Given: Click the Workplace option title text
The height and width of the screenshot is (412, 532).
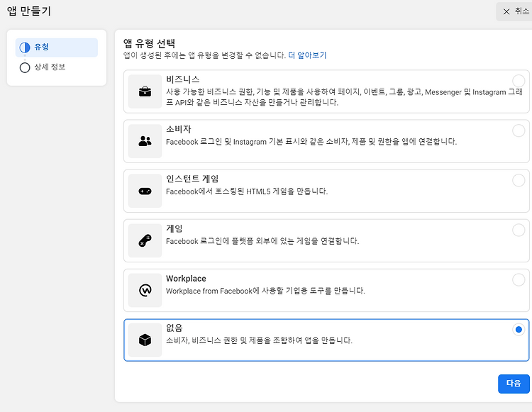Looking at the screenshot, I should [x=186, y=279].
